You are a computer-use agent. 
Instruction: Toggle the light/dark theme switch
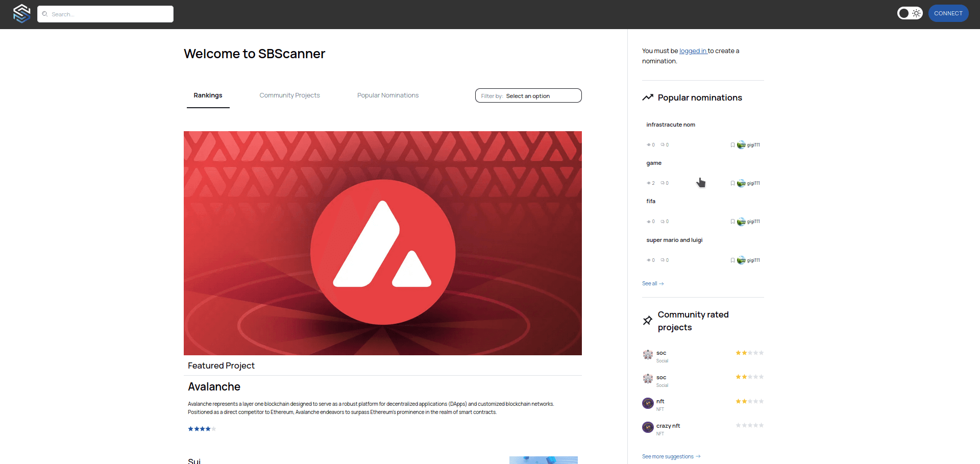(910, 13)
